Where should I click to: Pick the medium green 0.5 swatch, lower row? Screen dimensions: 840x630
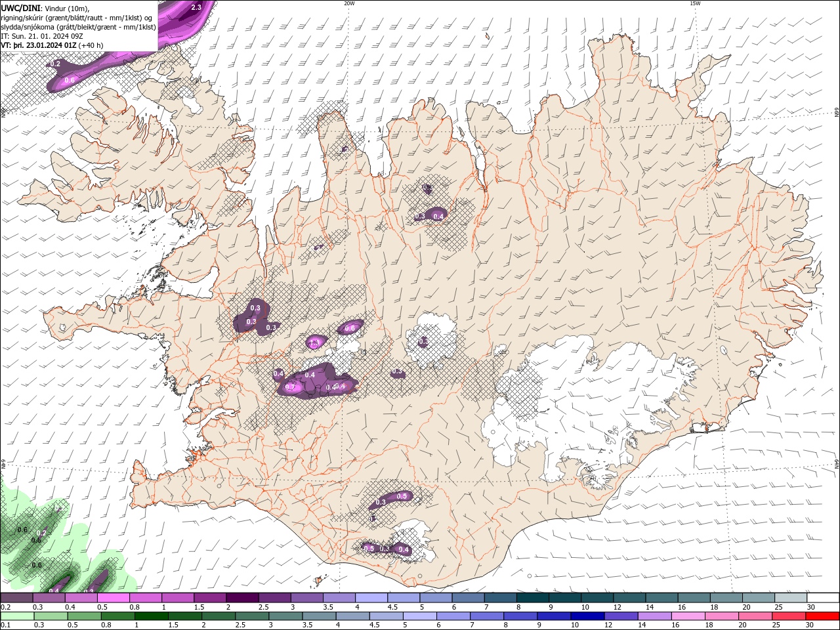click(84, 616)
